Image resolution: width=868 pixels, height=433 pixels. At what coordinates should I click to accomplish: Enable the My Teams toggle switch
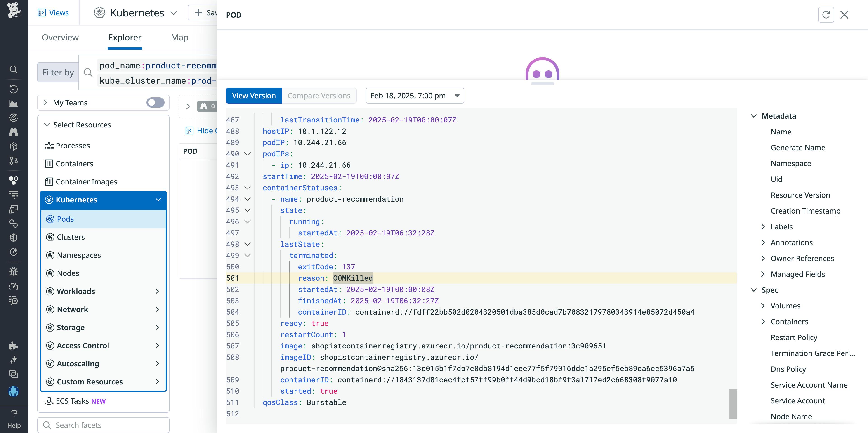click(155, 102)
